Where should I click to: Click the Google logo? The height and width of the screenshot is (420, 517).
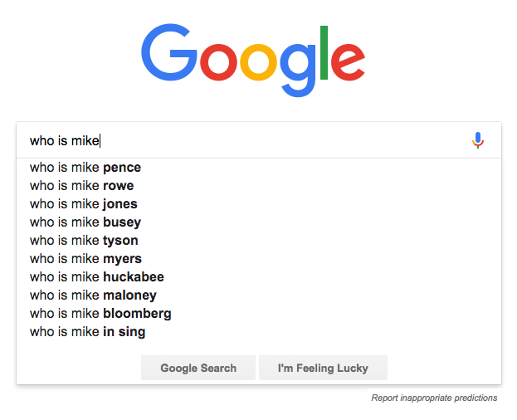(253, 61)
